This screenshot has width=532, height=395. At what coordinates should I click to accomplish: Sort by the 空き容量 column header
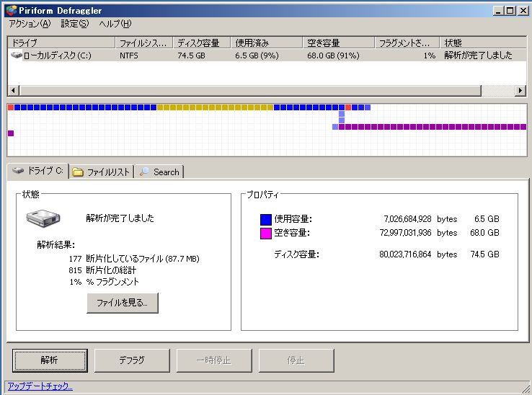pyautogui.click(x=339, y=43)
